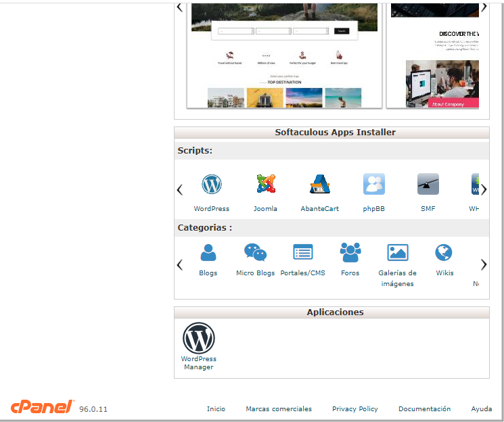Select the Joomla script icon

tap(265, 185)
